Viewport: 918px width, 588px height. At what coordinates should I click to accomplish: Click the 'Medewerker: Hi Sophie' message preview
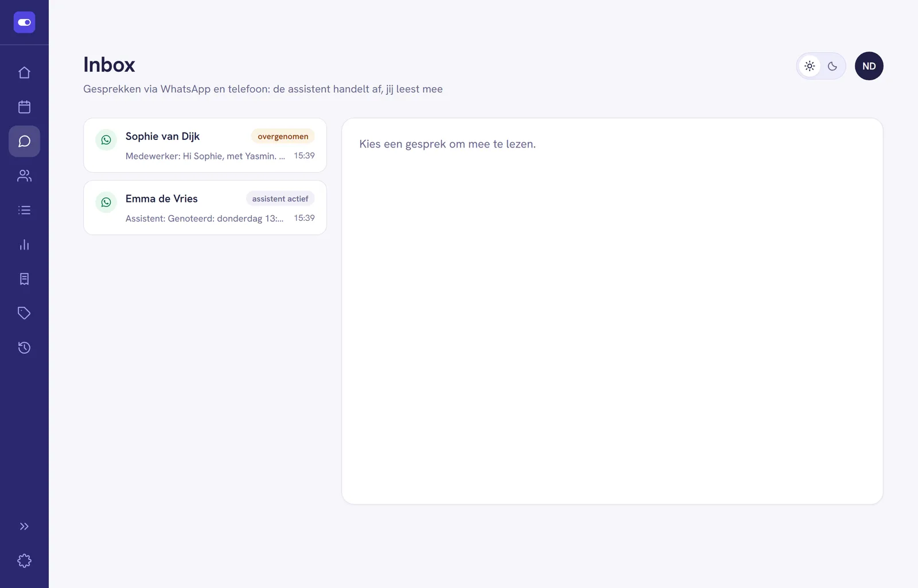click(205, 156)
